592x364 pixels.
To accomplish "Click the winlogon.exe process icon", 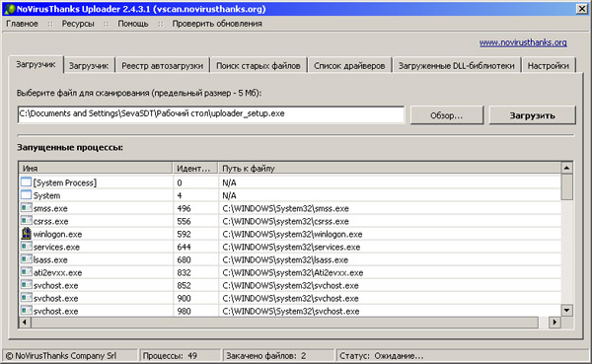I will 26,234.
